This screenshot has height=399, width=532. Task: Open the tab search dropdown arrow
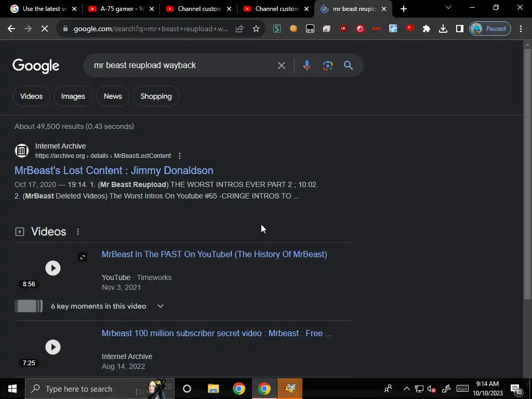pos(448,7)
